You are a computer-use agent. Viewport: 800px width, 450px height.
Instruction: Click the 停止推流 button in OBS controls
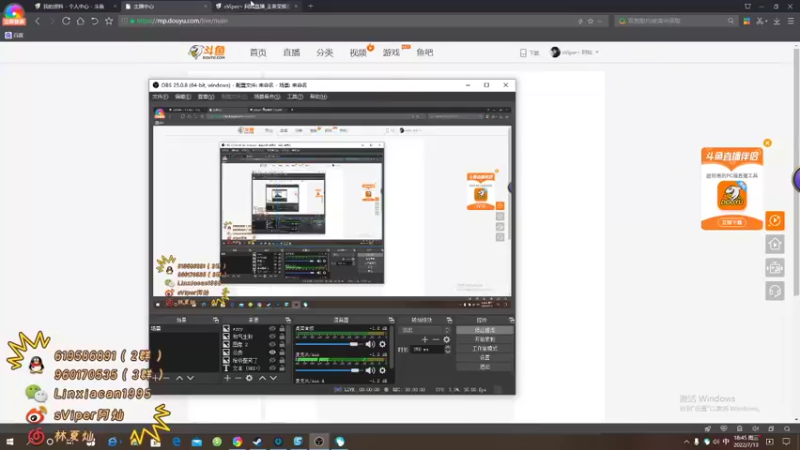tap(484, 330)
